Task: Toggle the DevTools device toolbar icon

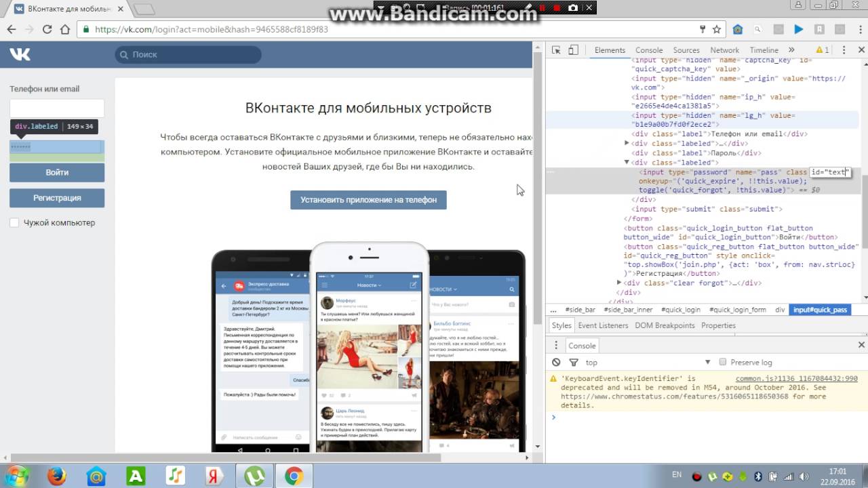Action: pos(573,50)
